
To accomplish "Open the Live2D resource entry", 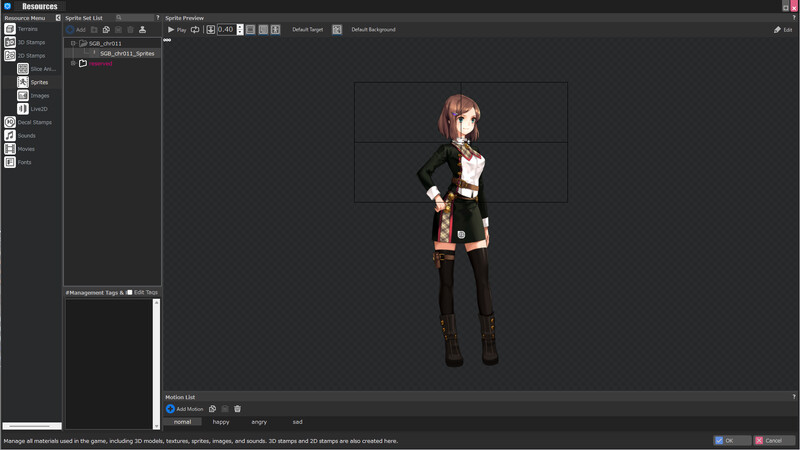I will coord(33,109).
